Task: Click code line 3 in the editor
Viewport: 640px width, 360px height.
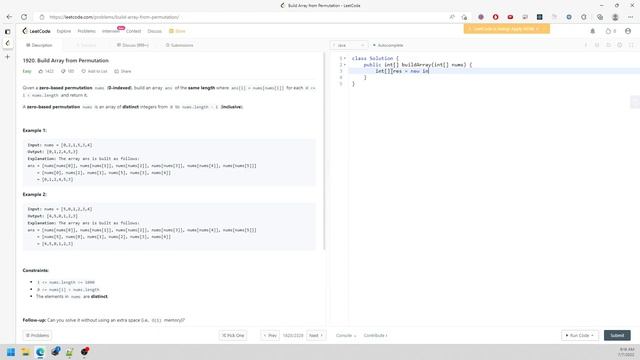Action: point(494,71)
